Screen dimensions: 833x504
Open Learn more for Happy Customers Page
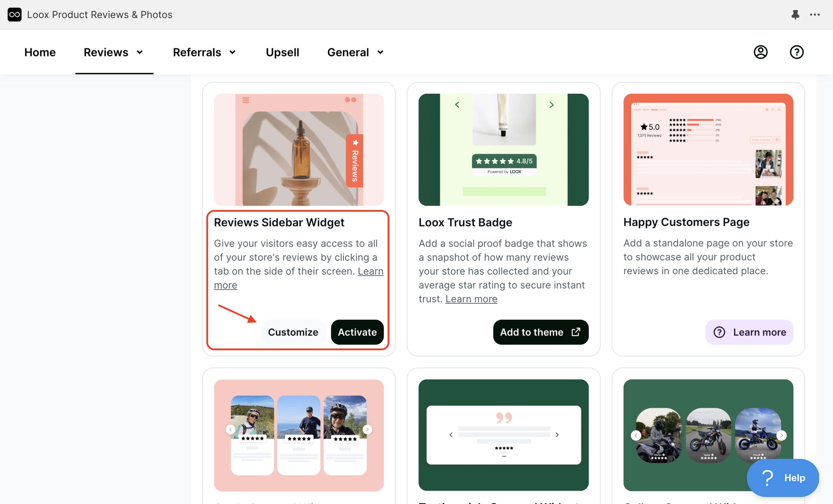click(x=749, y=332)
